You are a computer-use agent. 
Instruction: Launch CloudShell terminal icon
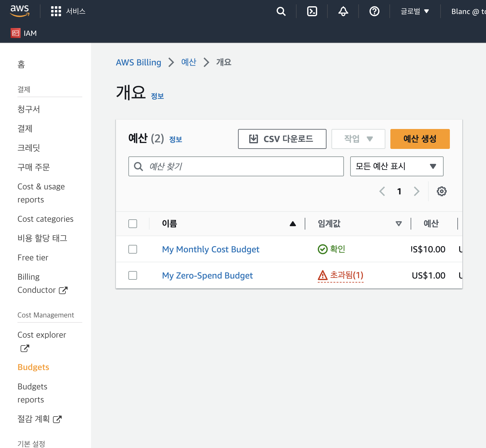click(312, 12)
